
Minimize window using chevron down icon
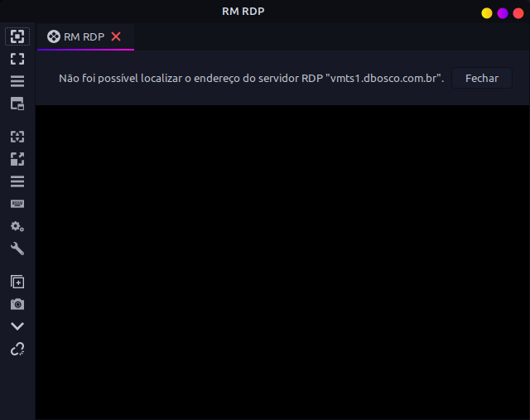pyautogui.click(x=17, y=326)
